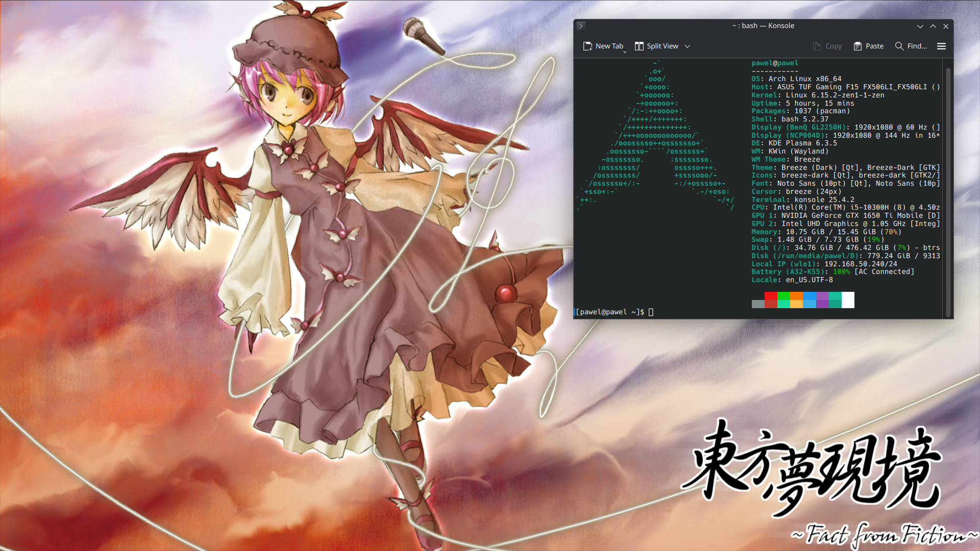Click the pawel@pawel header text

coord(775,63)
